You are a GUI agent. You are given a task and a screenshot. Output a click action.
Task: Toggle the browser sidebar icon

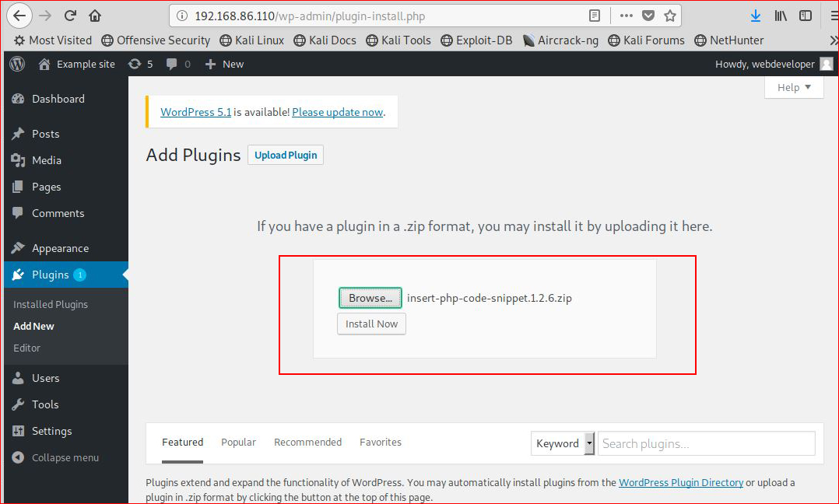(x=806, y=16)
